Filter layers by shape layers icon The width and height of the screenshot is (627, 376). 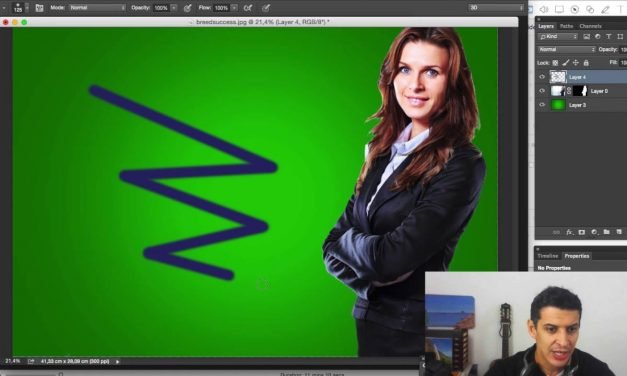point(620,36)
